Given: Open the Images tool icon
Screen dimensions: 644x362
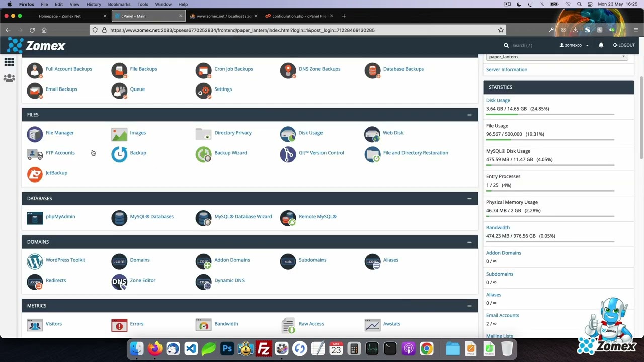Looking at the screenshot, I should (119, 134).
